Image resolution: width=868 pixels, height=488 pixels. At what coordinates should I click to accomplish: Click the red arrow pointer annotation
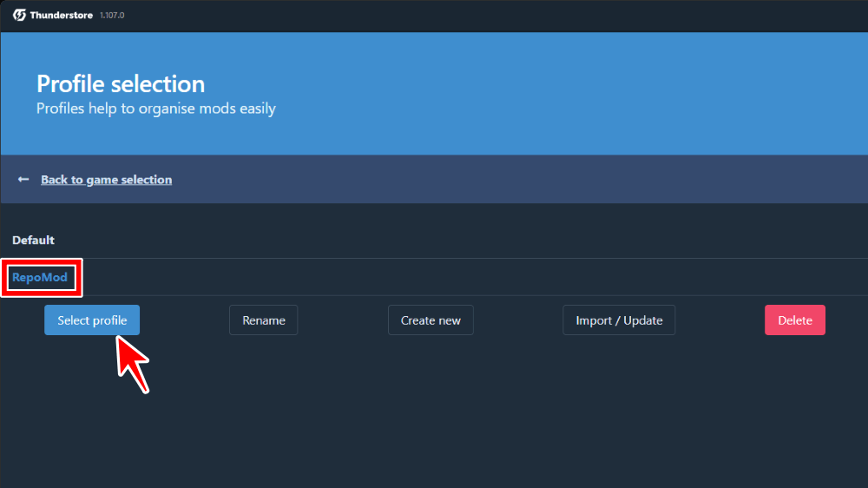tap(132, 362)
